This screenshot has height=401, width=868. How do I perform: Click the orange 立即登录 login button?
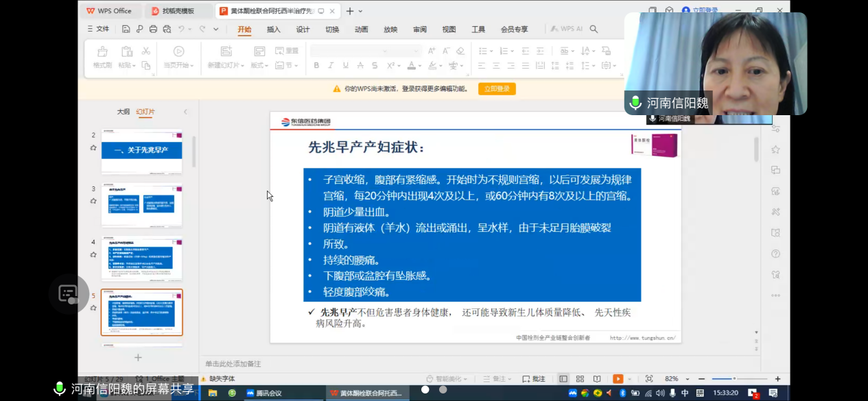pyautogui.click(x=497, y=89)
